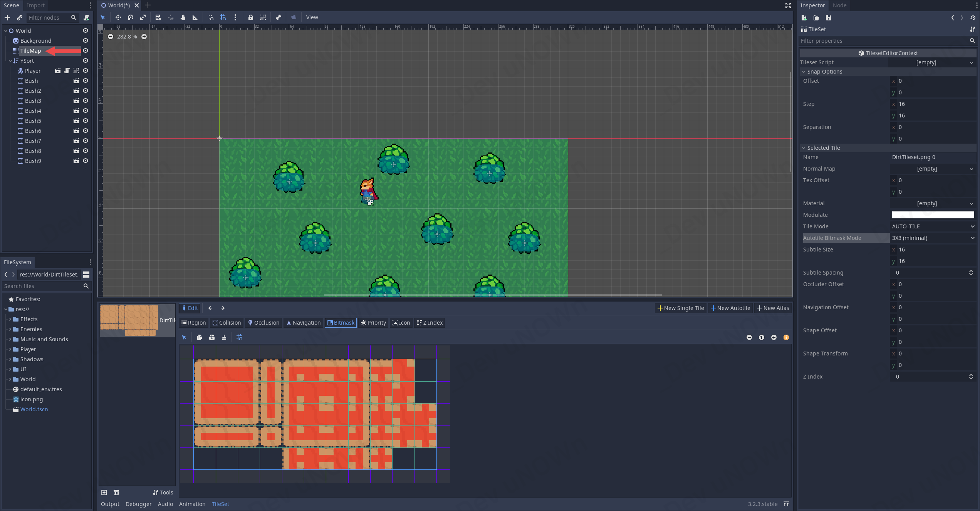Select the Move Mode tool in toolbar
Viewport: 980px width, 511px height.
pos(118,17)
